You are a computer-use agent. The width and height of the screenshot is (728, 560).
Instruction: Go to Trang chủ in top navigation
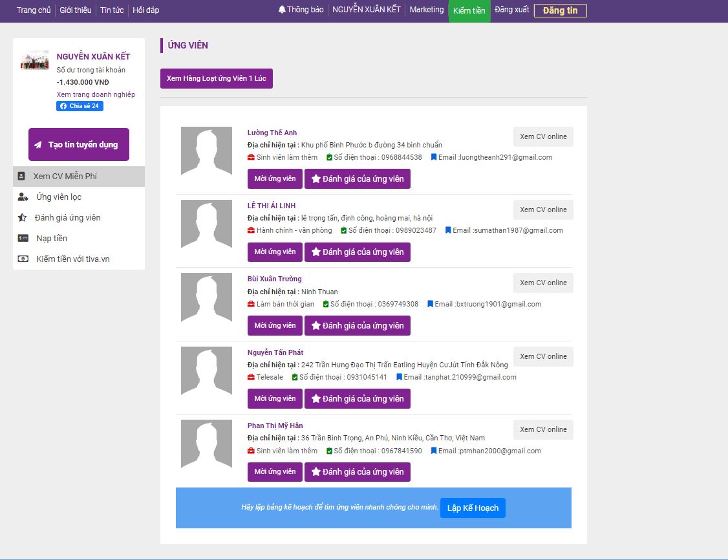pos(34,10)
